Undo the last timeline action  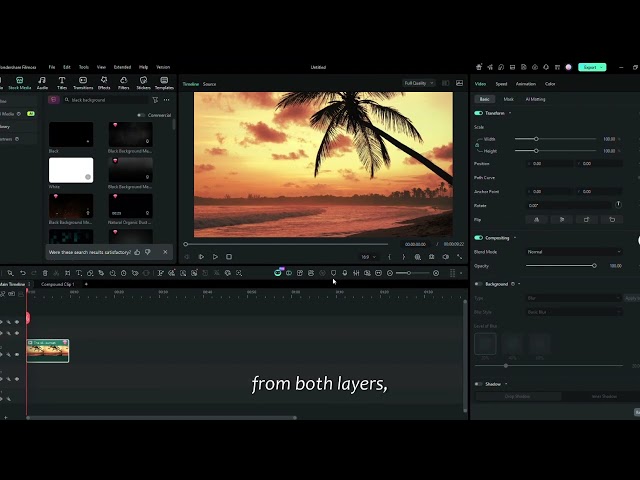coord(23,273)
